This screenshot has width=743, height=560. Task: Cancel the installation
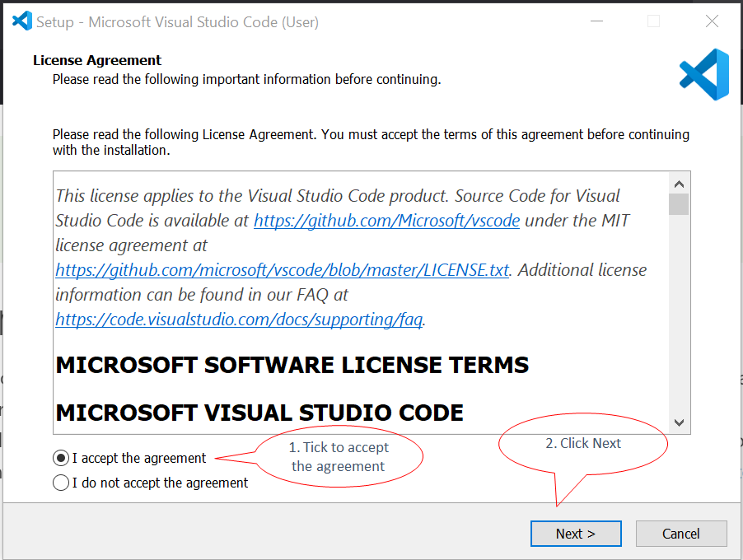(680, 534)
